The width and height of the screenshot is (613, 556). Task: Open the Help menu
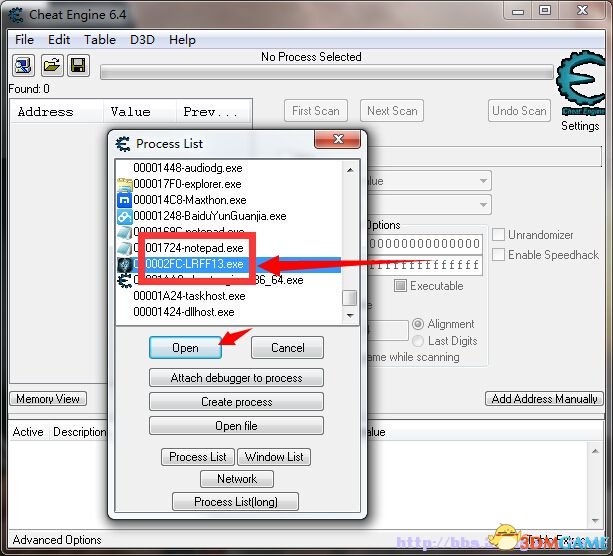click(182, 40)
